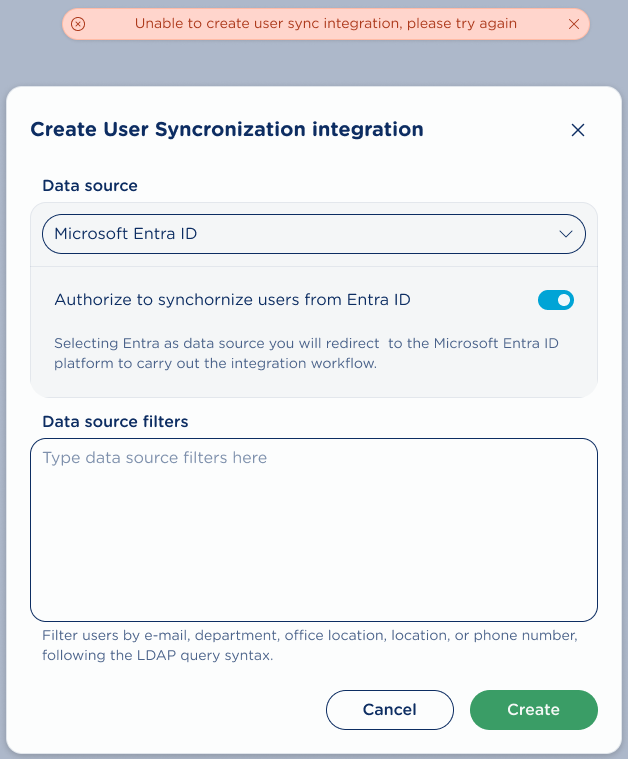Image resolution: width=628 pixels, height=759 pixels.
Task: Click the 'Data source' field label
Action: tap(90, 185)
